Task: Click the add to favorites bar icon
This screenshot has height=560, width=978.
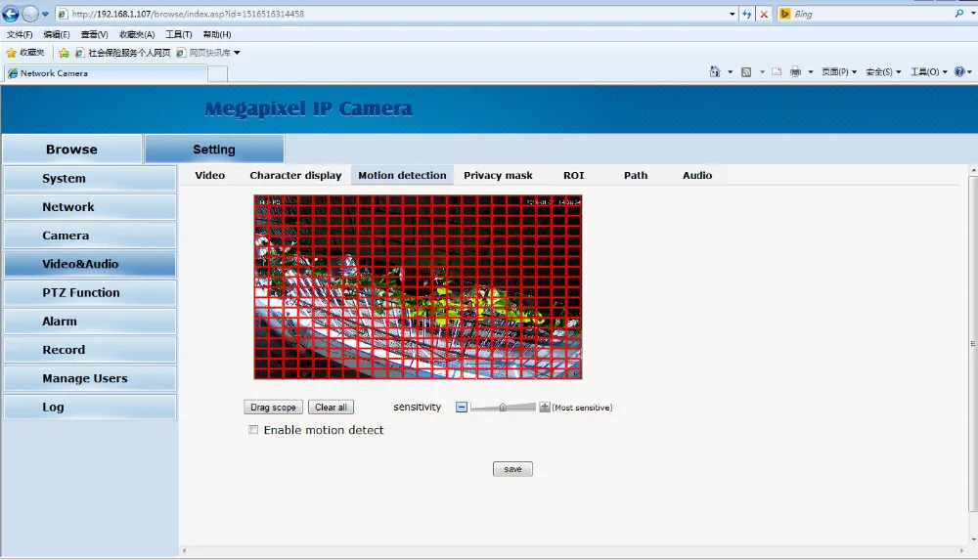Action: pos(64,53)
